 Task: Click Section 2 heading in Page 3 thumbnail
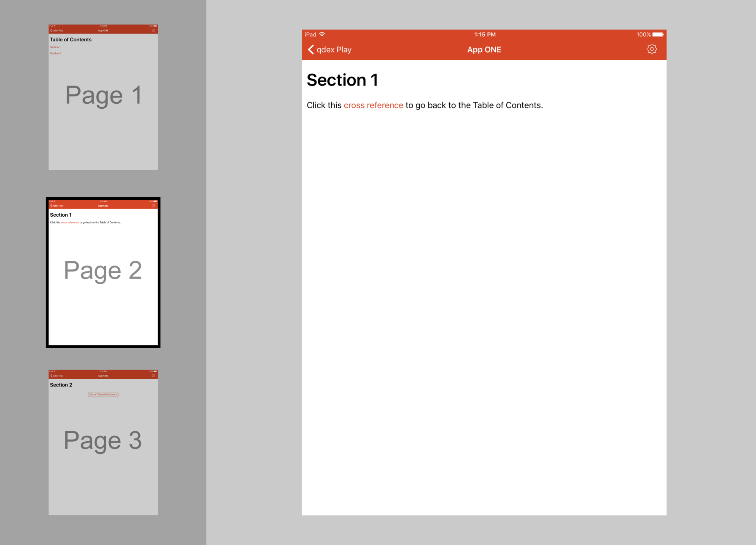coord(61,385)
